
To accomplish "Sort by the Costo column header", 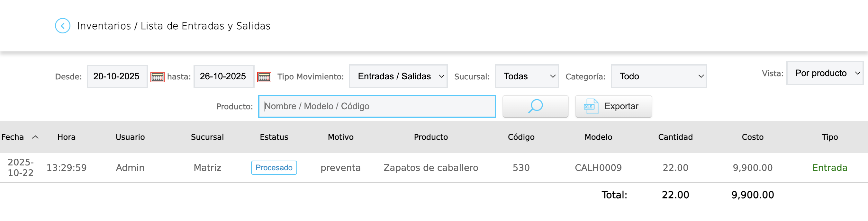I will (752, 137).
